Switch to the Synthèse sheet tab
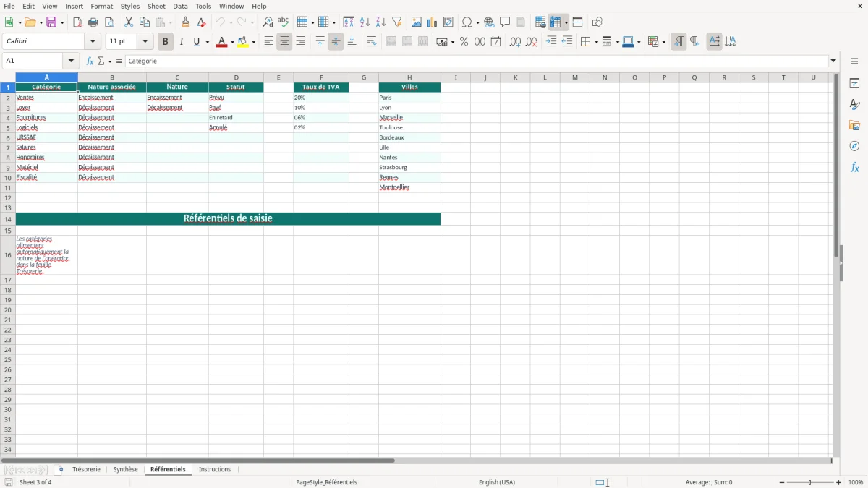Image resolution: width=868 pixels, height=488 pixels. click(x=125, y=469)
